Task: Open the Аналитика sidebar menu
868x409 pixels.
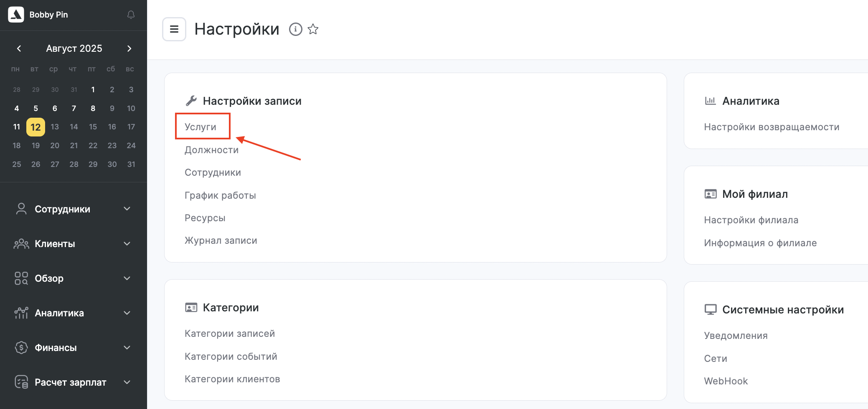Action: [x=59, y=313]
